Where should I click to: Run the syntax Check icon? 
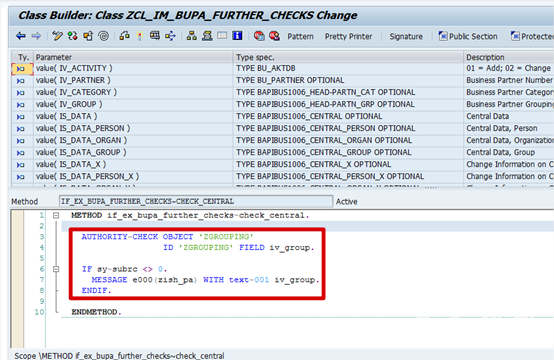(x=124, y=36)
